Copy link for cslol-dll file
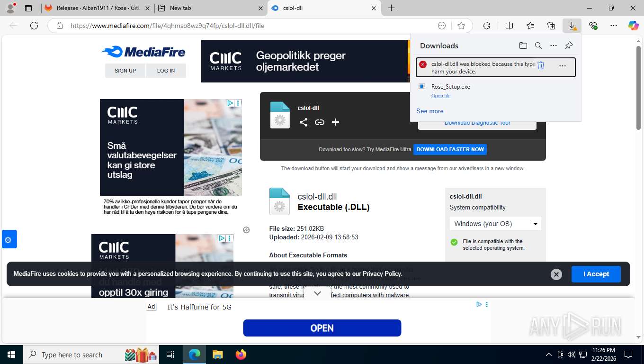Viewport: 644px width, 364px height. (320, 122)
